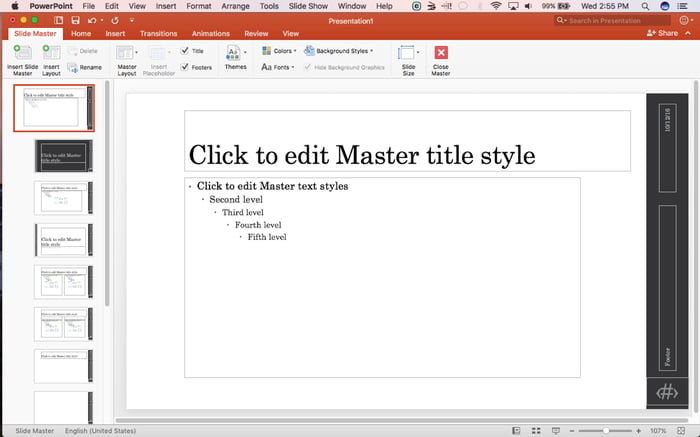This screenshot has height=437, width=700.
Task: Click the English (United States) language indicator
Action: click(100, 431)
